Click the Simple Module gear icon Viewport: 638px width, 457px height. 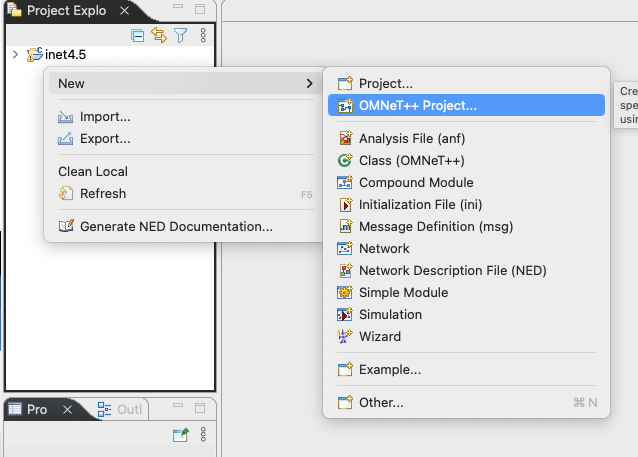[x=345, y=292]
